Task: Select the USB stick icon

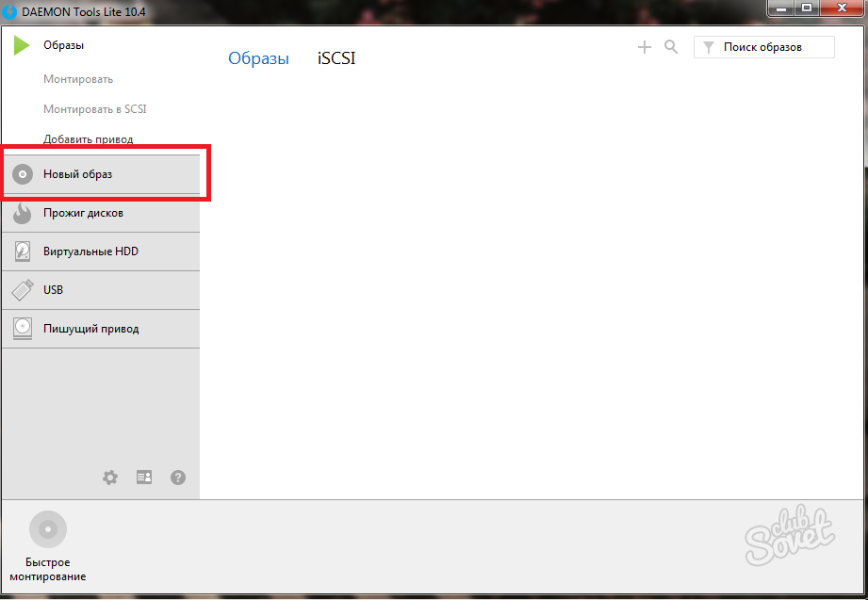Action: pos(23,290)
